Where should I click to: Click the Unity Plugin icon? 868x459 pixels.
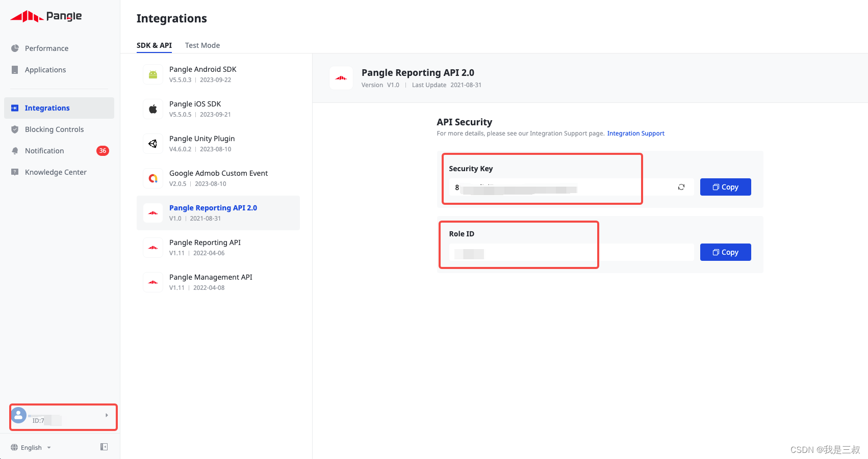(x=153, y=144)
